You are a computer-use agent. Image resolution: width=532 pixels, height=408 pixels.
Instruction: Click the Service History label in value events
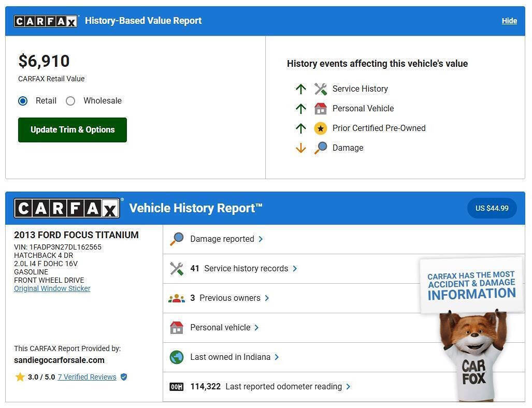coord(360,89)
